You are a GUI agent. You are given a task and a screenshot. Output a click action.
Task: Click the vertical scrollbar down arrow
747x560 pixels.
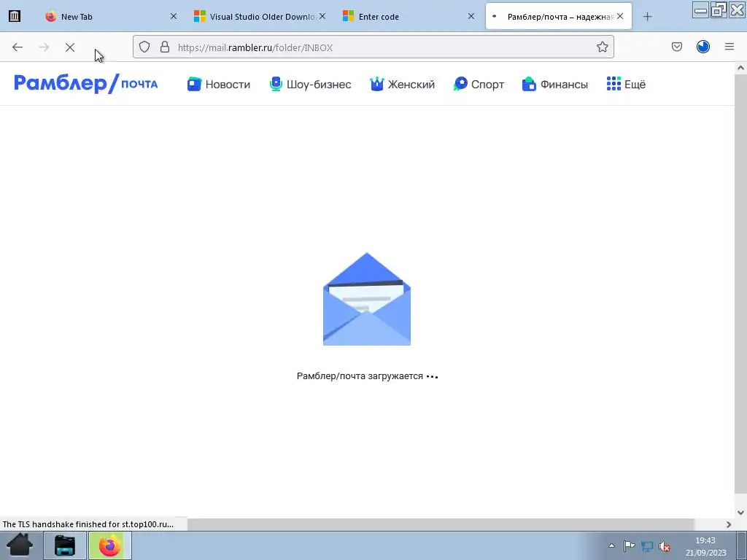(741, 513)
